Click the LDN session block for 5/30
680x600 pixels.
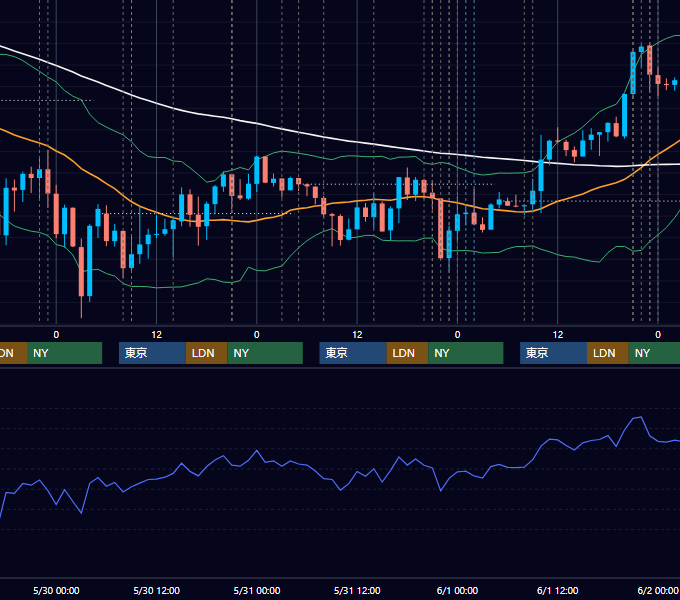(206, 353)
